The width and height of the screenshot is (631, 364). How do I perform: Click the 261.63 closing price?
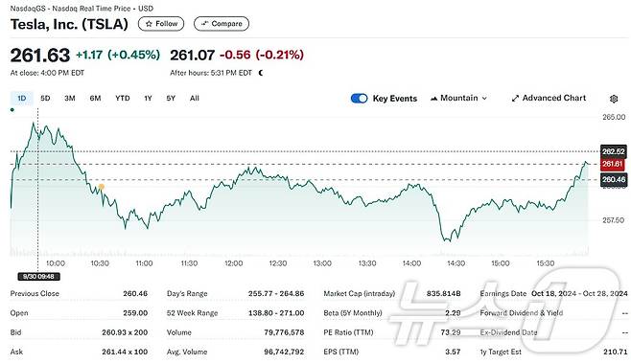click(40, 55)
